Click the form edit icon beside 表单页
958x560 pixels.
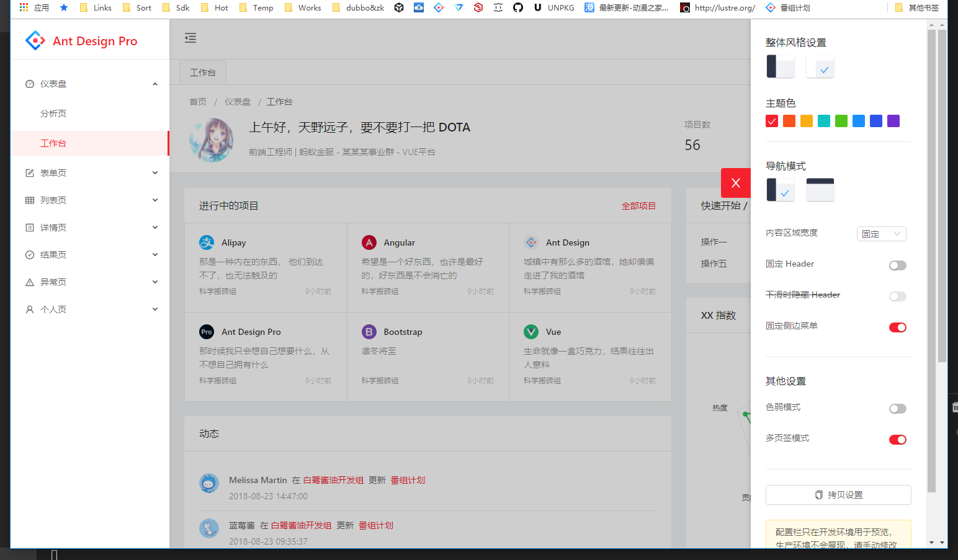[x=29, y=173]
